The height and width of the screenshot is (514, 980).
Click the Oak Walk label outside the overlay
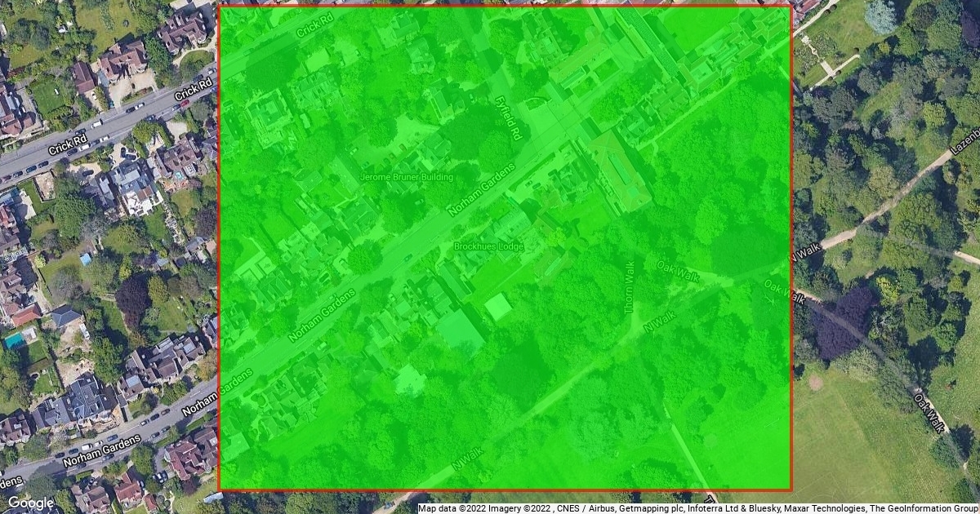click(x=929, y=413)
